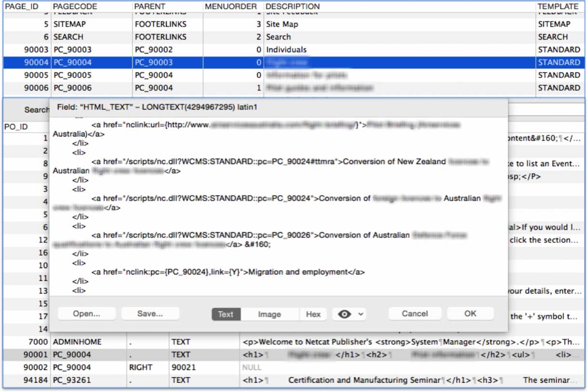Click the MENUORDER column header

(x=231, y=6)
